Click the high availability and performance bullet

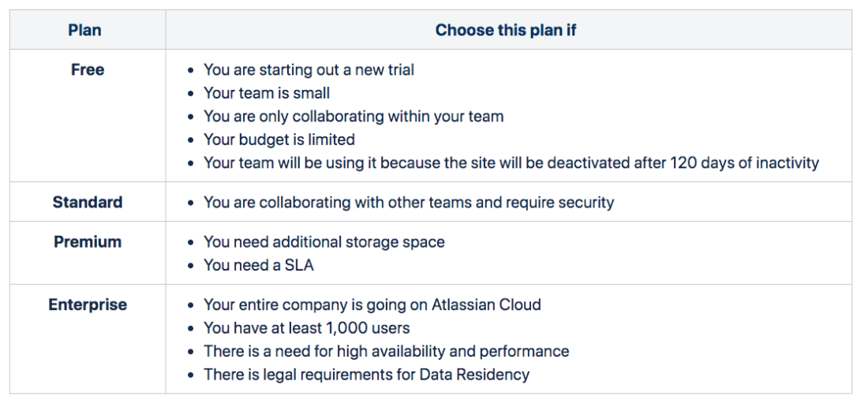point(386,351)
